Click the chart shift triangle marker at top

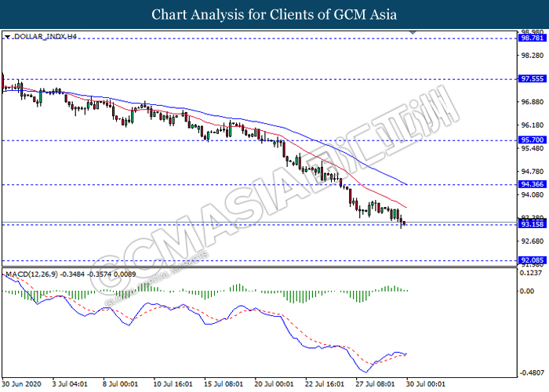pos(413,32)
